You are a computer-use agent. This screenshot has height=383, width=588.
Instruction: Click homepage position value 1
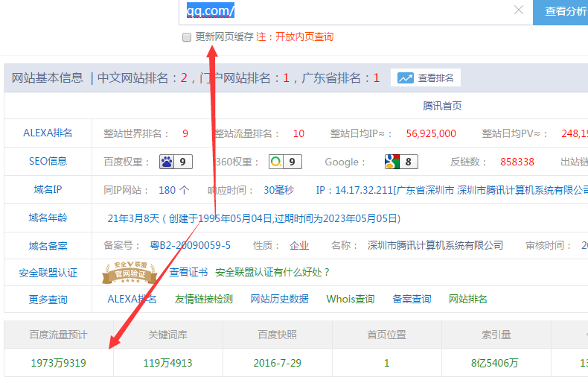click(x=386, y=363)
